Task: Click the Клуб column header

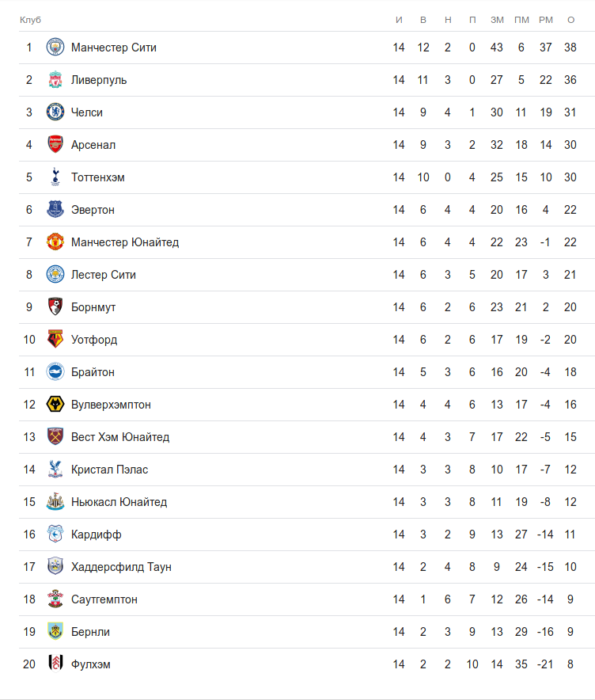Action: pyautogui.click(x=30, y=20)
